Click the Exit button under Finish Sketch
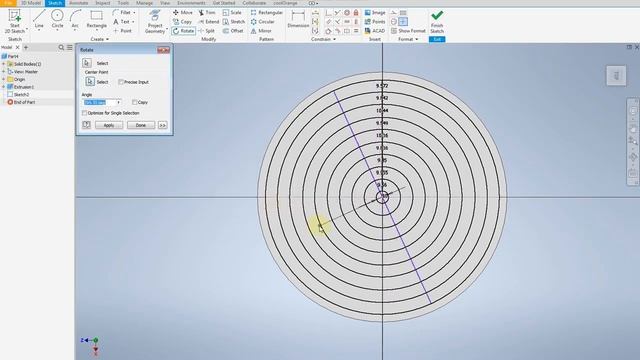Viewport: 640px width, 360px height. (x=437, y=39)
